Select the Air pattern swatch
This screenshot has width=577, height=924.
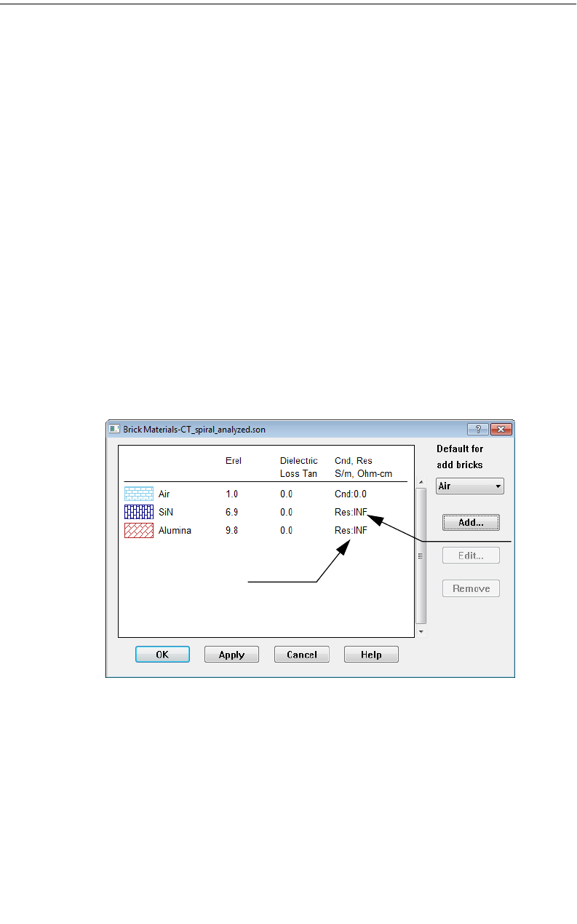pyautogui.click(x=138, y=494)
